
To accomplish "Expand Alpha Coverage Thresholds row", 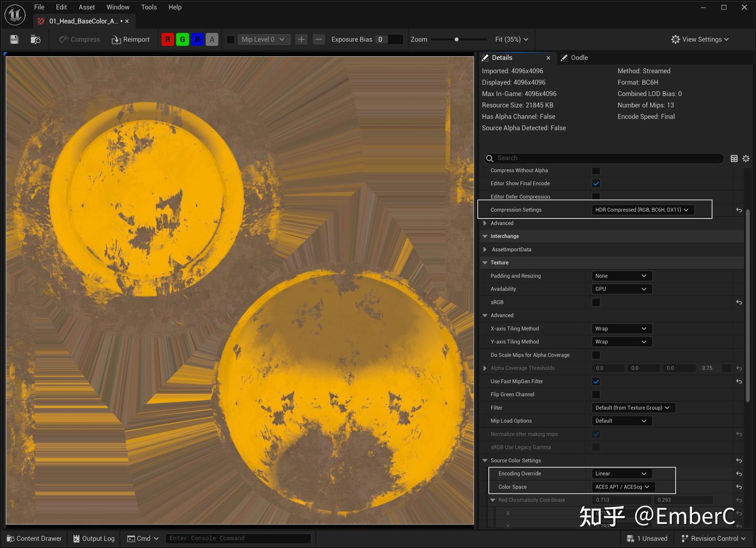I will (485, 368).
